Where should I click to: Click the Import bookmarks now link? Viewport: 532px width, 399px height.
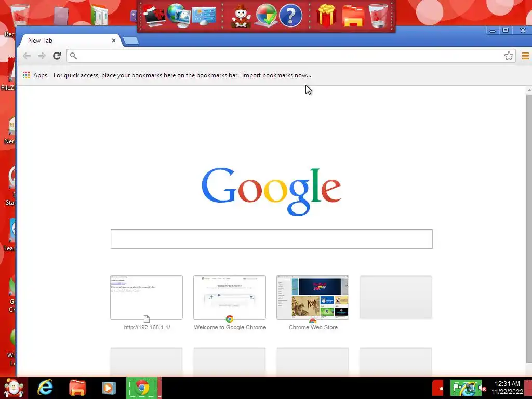tap(276, 75)
